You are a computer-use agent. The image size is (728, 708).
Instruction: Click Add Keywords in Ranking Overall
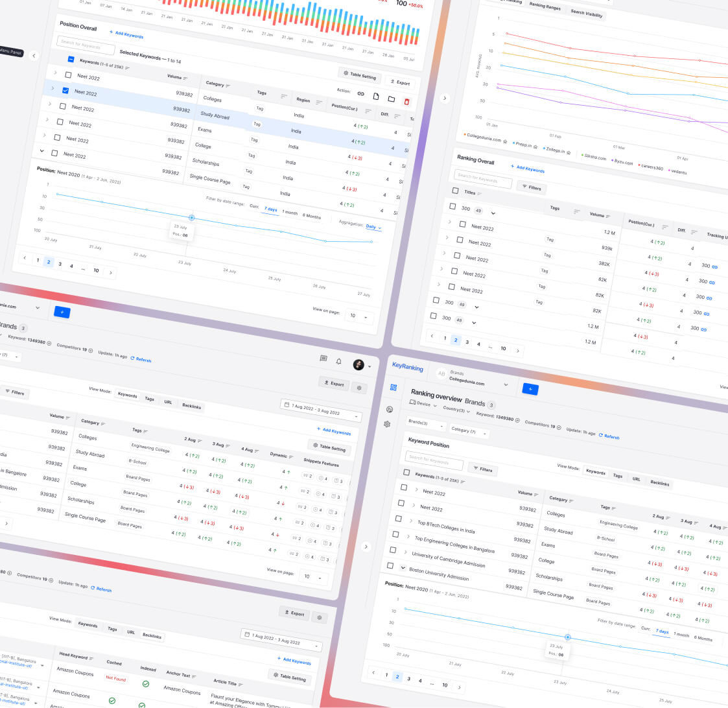click(528, 168)
